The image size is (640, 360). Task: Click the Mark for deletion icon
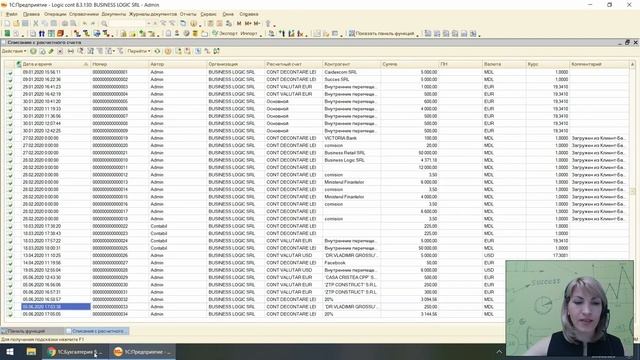[60, 51]
